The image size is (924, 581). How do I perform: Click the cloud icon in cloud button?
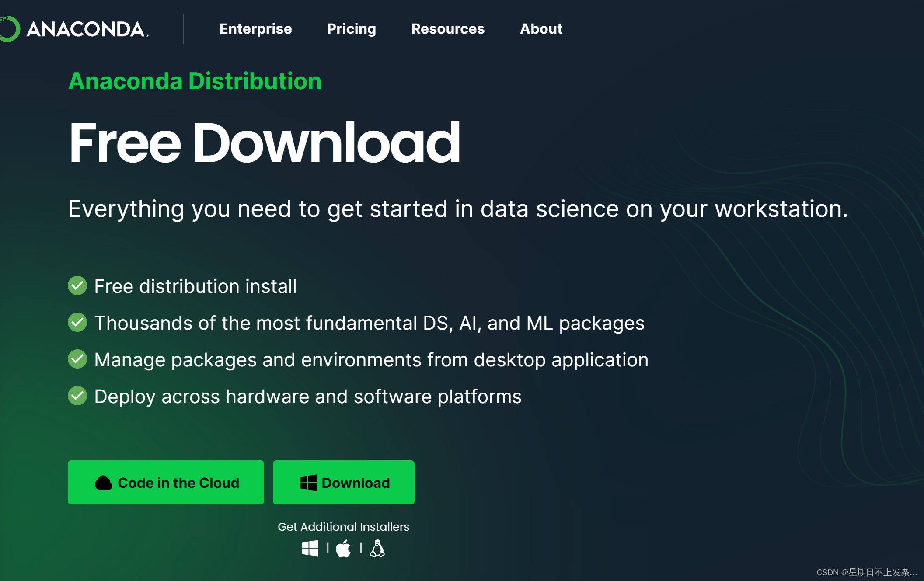point(104,483)
